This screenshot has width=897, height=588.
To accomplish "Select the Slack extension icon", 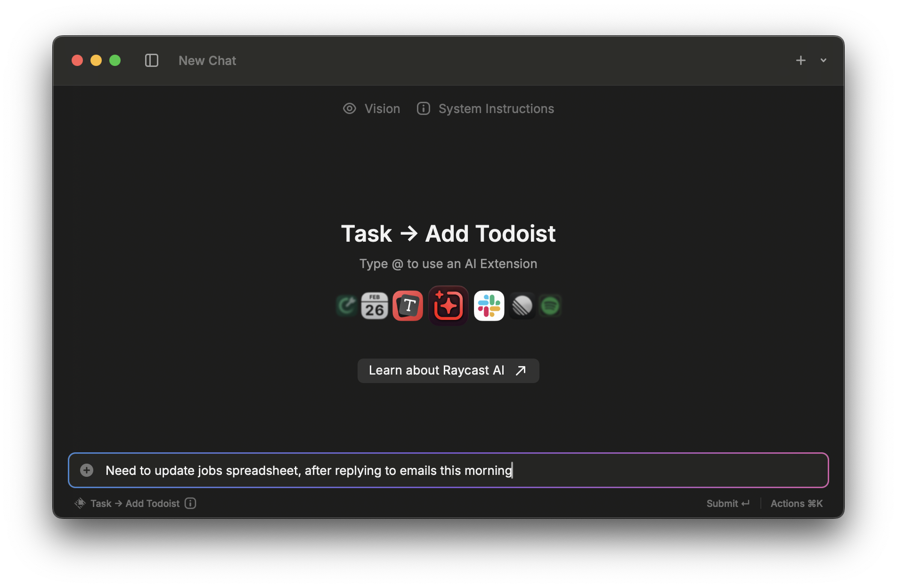I will click(489, 306).
